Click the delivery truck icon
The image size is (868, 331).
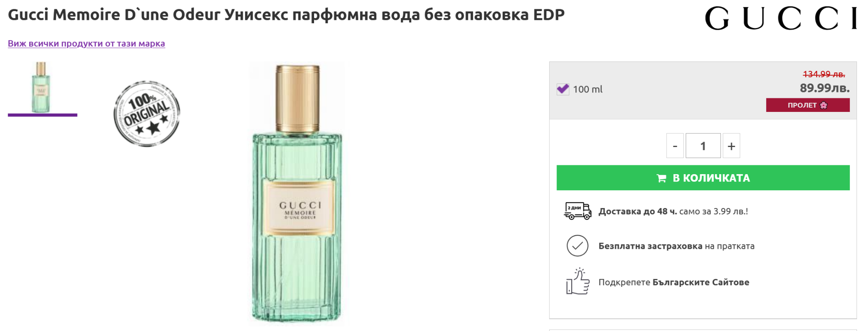(577, 211)
